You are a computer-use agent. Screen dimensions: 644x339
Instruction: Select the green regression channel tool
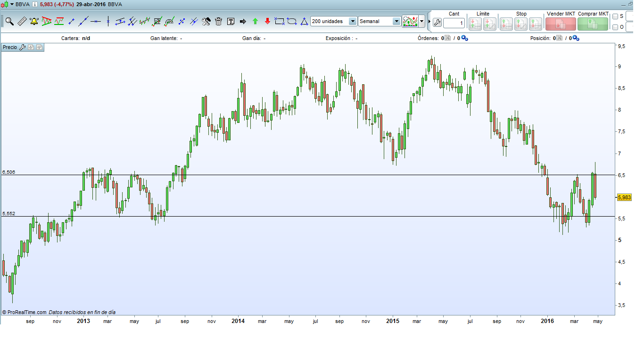[x=145, y=21]
